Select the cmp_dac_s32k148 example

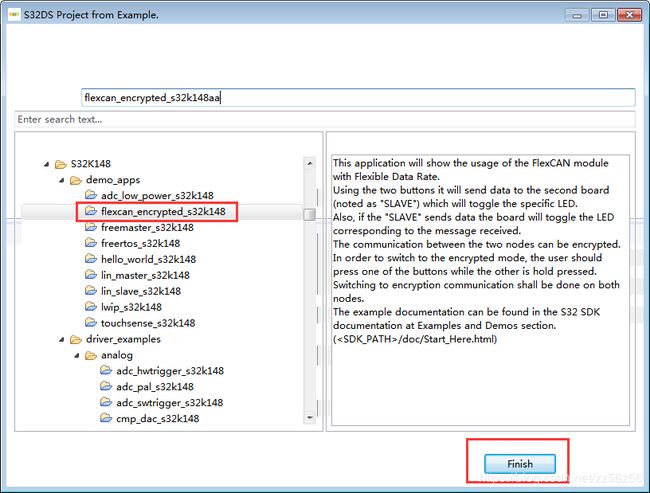pos(158,418)
